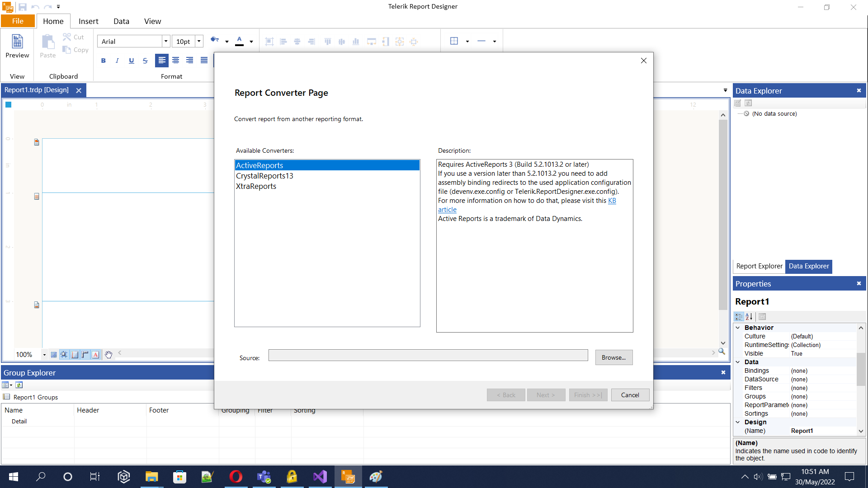Viewport: 868px width, 488px height.
Task: Toggle the rulers display button
Action: [x=85, y=355]
